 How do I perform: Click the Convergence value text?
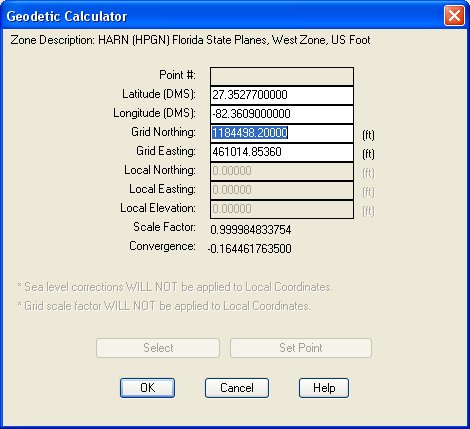(249, 249)
